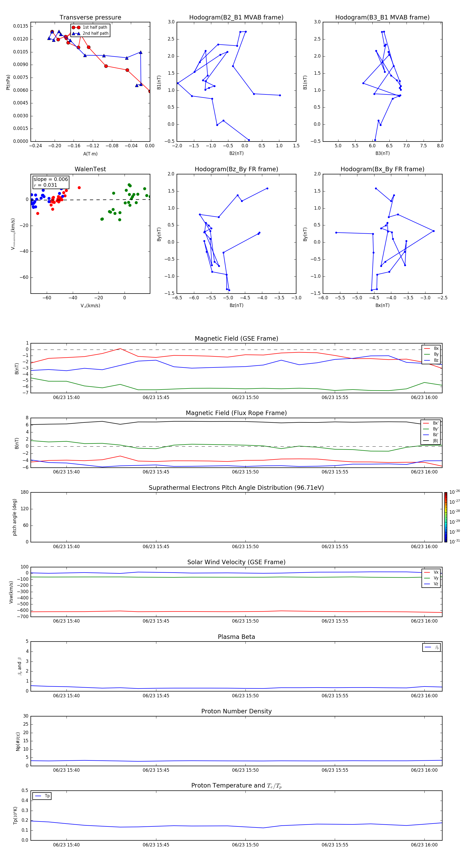473x868 pixels.
Task: Click the 'By' legend entry in GSE magnetic field
Action: click(431, 354)
